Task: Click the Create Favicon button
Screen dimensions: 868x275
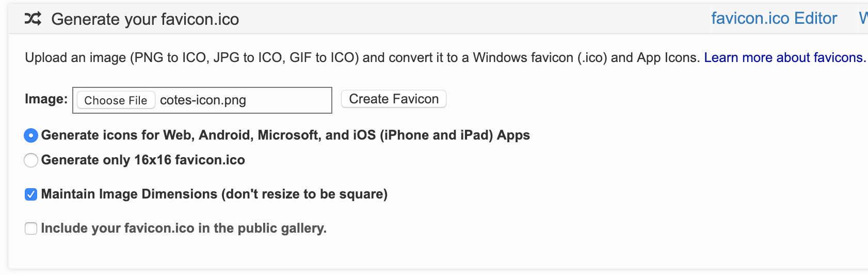Action: (x=393, y=99)
